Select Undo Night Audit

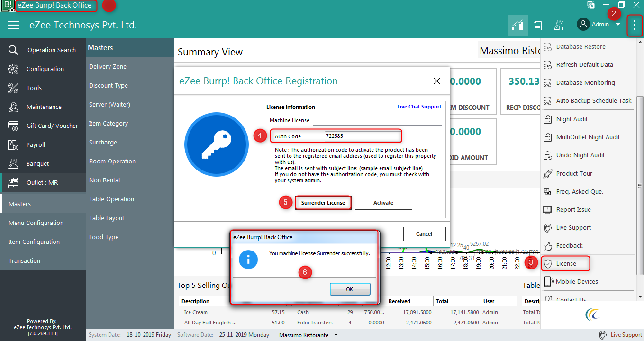588,155
